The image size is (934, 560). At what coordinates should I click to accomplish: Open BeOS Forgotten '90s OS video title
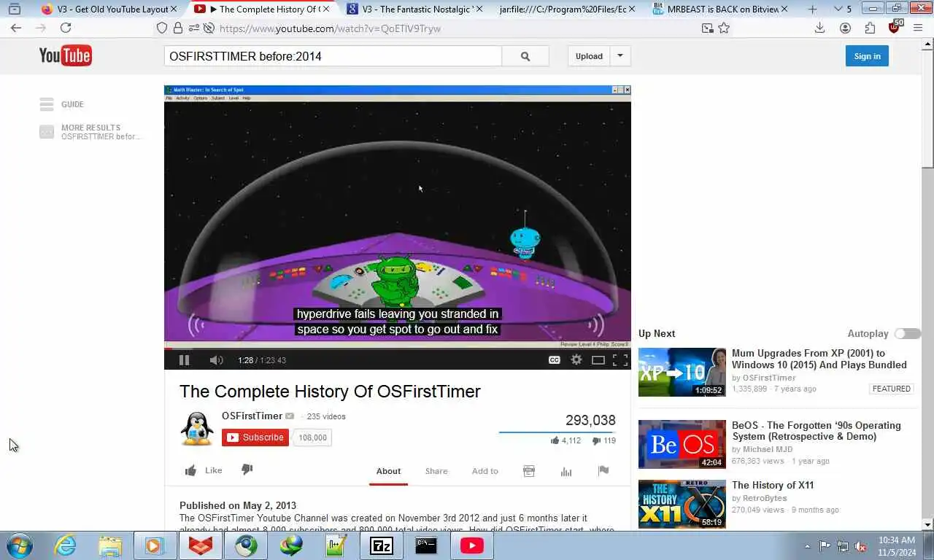(x=817, y=431)
